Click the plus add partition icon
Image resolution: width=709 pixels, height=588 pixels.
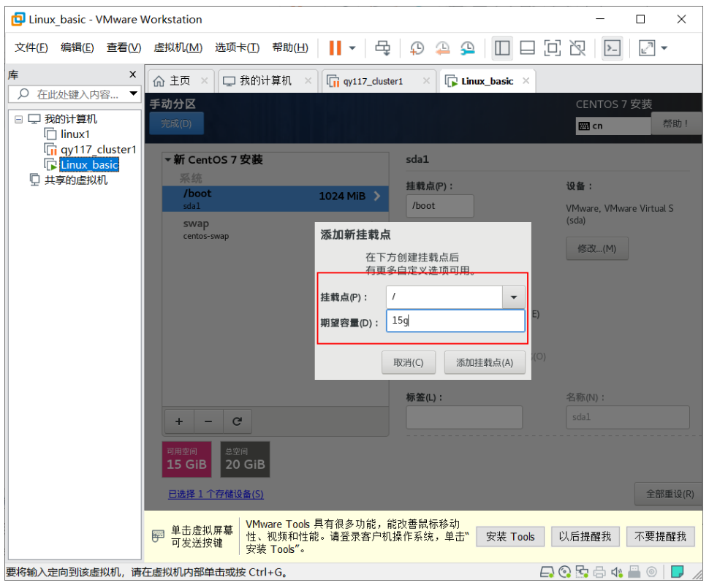(x=179, y=421)
